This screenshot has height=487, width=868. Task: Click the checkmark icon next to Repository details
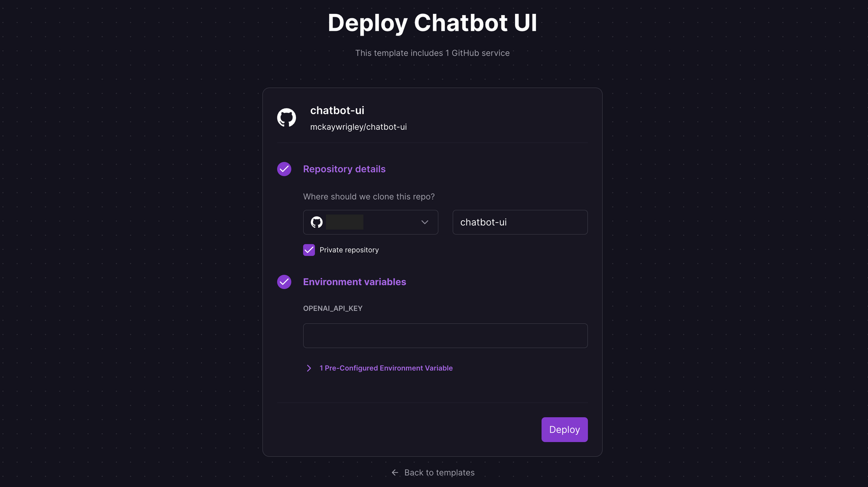284,169
